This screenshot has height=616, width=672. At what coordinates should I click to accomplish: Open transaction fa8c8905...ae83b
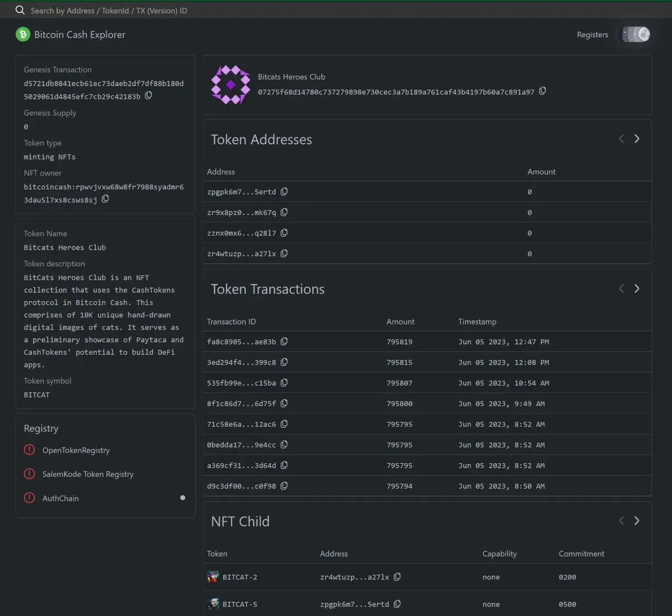tap(241, 342)
